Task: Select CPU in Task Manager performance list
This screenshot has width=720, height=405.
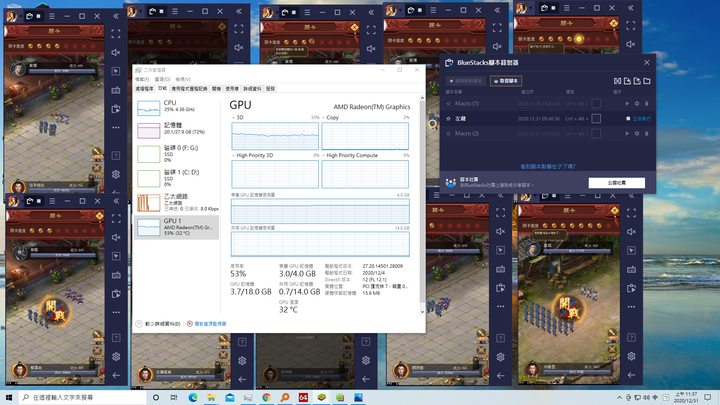Action: tap(177, 107)
